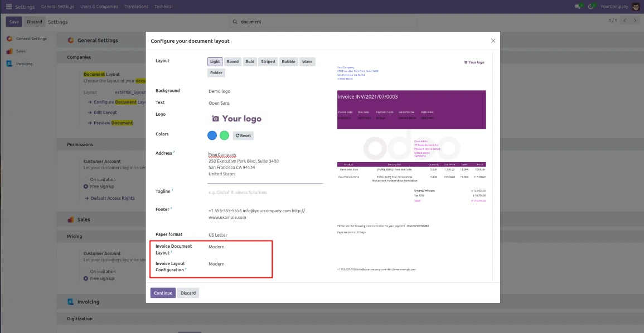Open the Invoice Document Layout Modern dropdown
The width and height of the screenshot is (644, 333).
(217, 247)
